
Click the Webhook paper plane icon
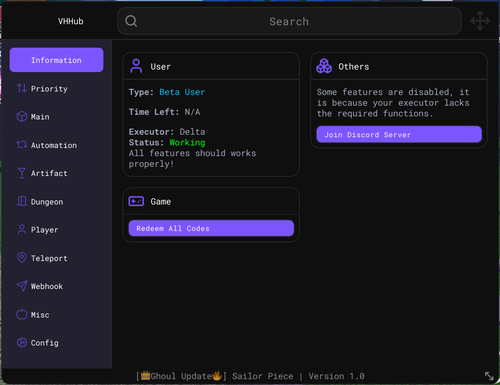pyautogui.click(x=22, y=286)
